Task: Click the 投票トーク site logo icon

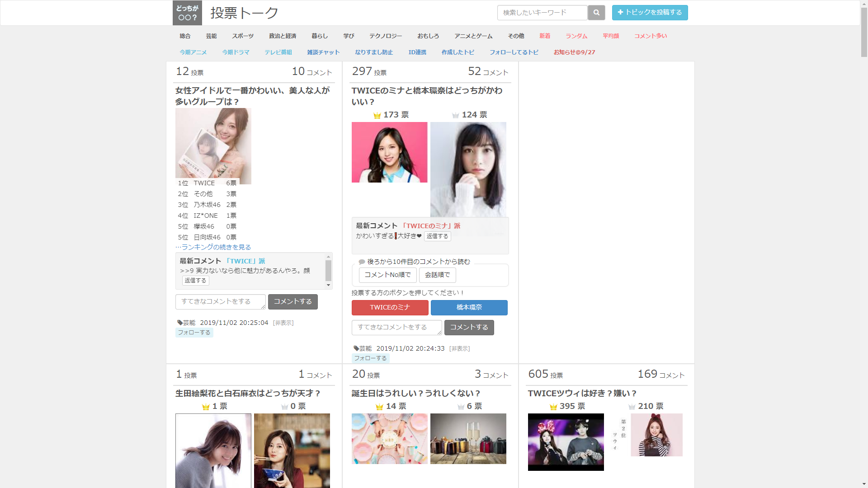Action: [x=187, y=13]
